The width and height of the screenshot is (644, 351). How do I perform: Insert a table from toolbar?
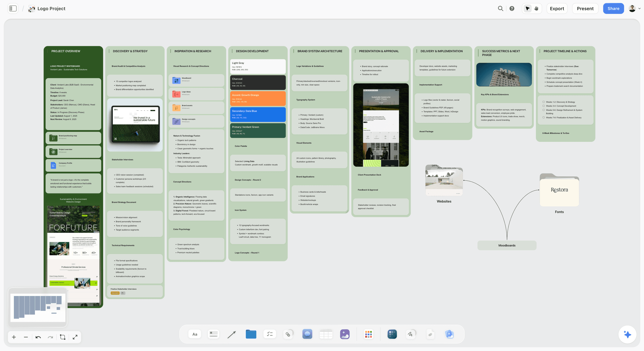pos(326,334)
